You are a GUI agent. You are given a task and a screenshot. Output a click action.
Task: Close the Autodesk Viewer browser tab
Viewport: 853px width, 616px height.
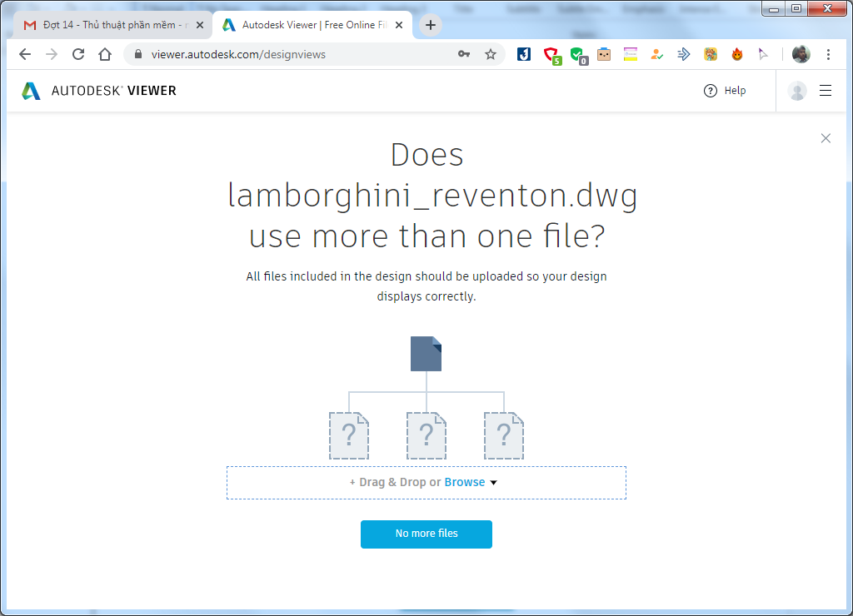(x=399, y=25)
